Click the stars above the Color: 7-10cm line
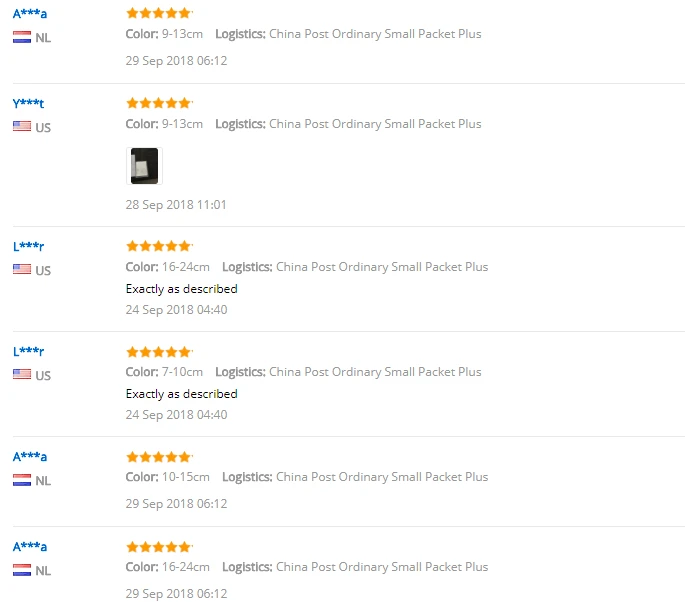The height and width of the screenshot is (602, 685). [158, 352]
